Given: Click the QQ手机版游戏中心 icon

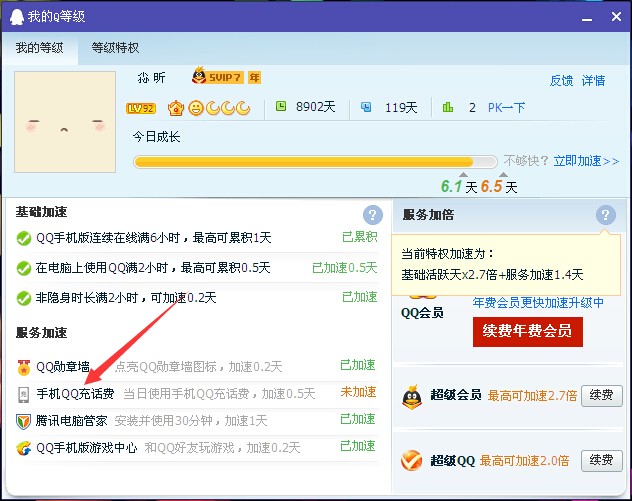Looking at the screenshot, I should (x=24, y=448).
